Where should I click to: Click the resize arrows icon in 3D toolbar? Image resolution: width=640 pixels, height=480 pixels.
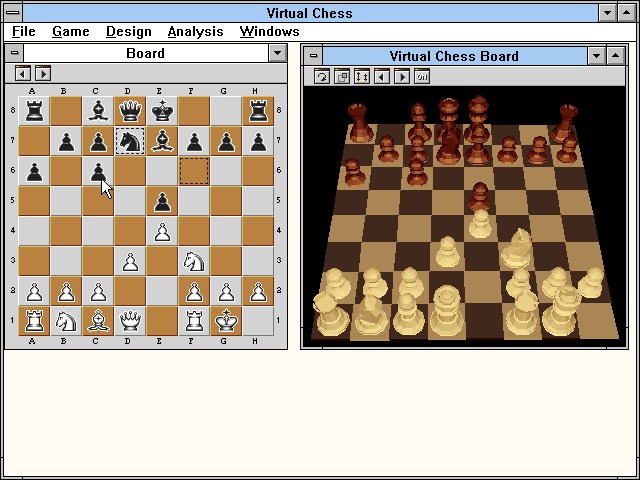(x=362, y=76)
